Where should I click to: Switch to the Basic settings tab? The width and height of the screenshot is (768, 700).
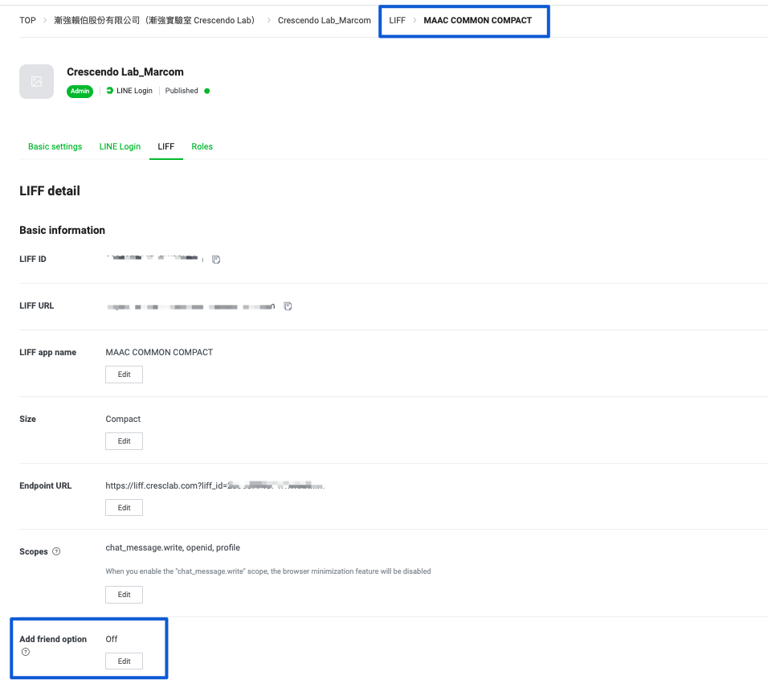(55, 146)
